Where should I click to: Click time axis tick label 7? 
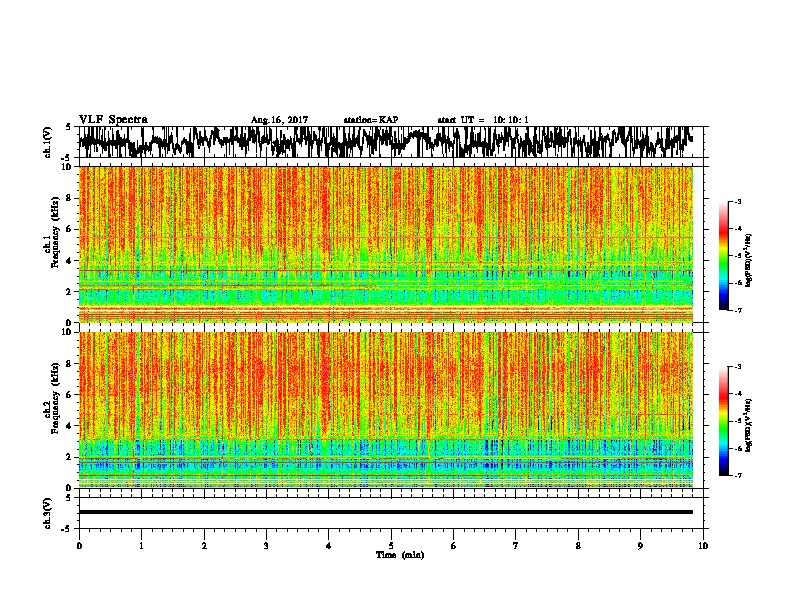click(516, 546)
